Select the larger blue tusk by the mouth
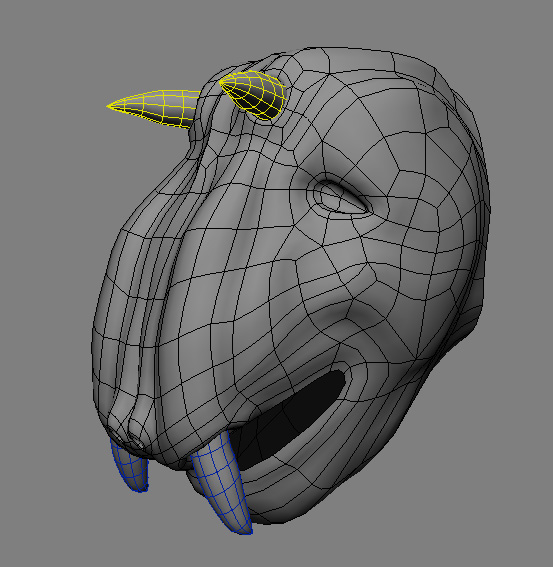The width and height of the screenshot is (553, 567). click(x=222, y=481)
